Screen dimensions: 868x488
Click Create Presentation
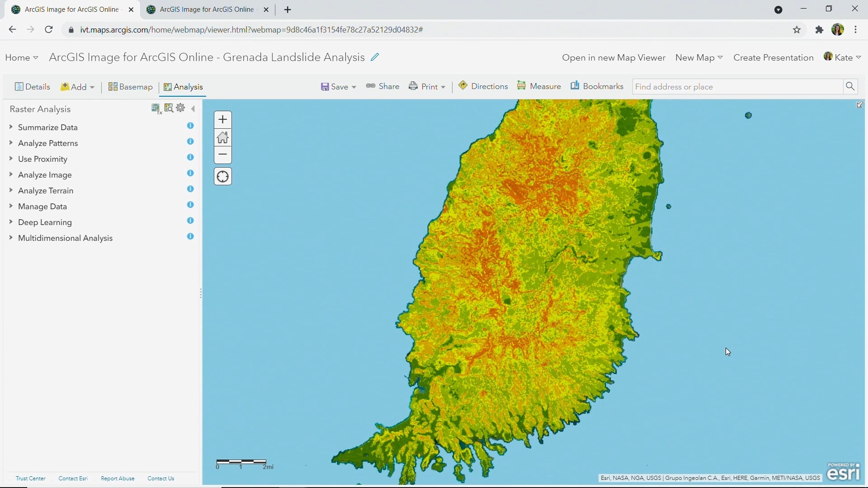tap(773, 57)
